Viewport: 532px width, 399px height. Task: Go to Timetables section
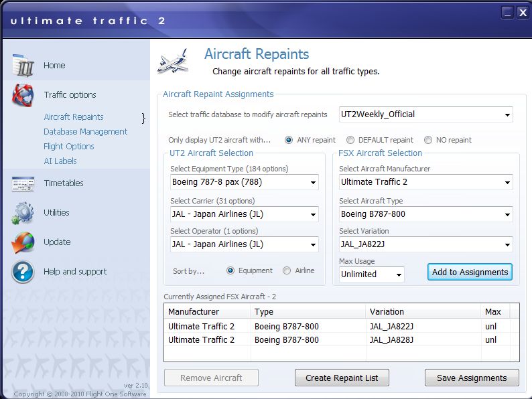click(64, 183)
